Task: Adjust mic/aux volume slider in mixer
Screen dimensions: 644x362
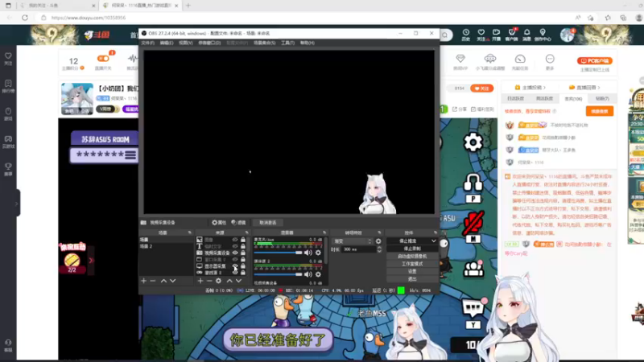Action: click(278, 253)
